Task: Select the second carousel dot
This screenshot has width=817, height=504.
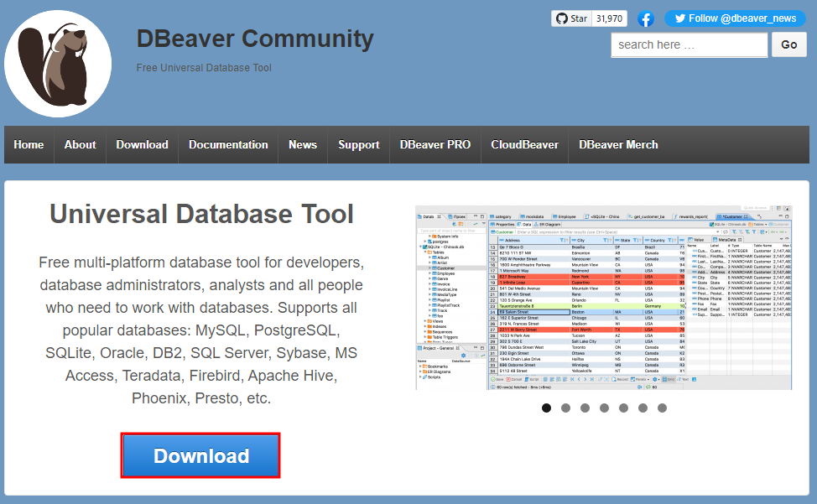Action: pos(565,408)
